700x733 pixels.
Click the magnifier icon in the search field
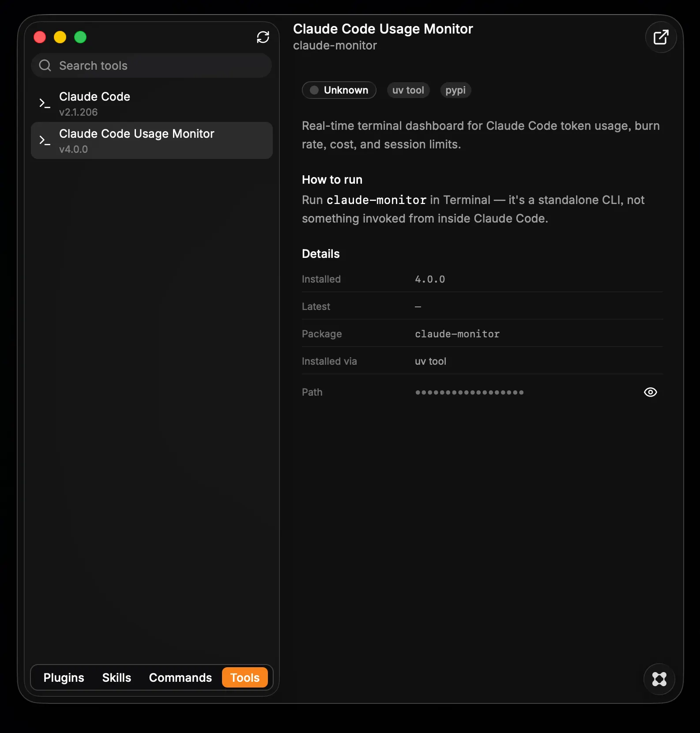coord(45,65)
